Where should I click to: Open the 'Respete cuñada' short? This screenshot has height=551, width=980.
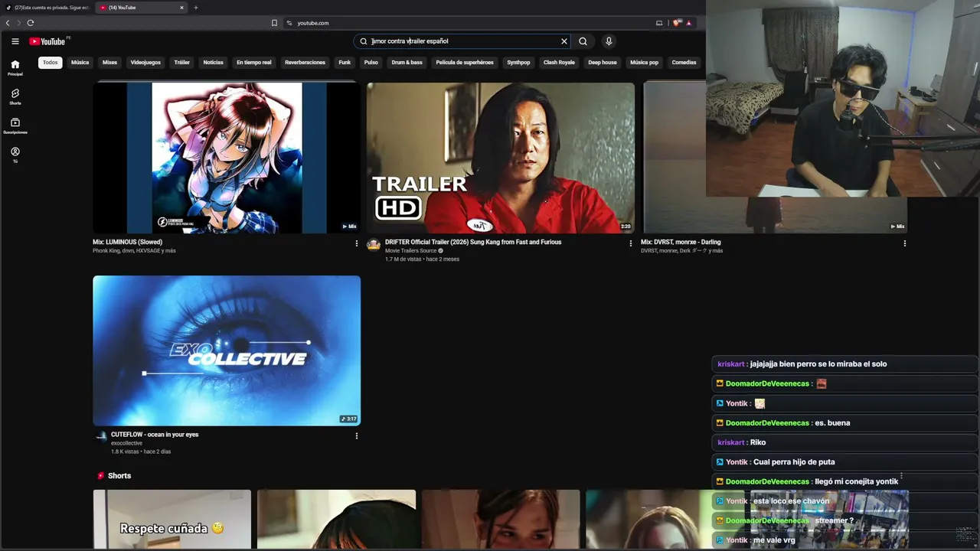coord(172,520)
